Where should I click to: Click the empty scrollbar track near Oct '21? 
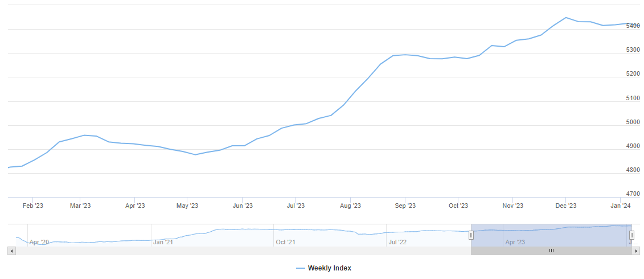(285, 251)
